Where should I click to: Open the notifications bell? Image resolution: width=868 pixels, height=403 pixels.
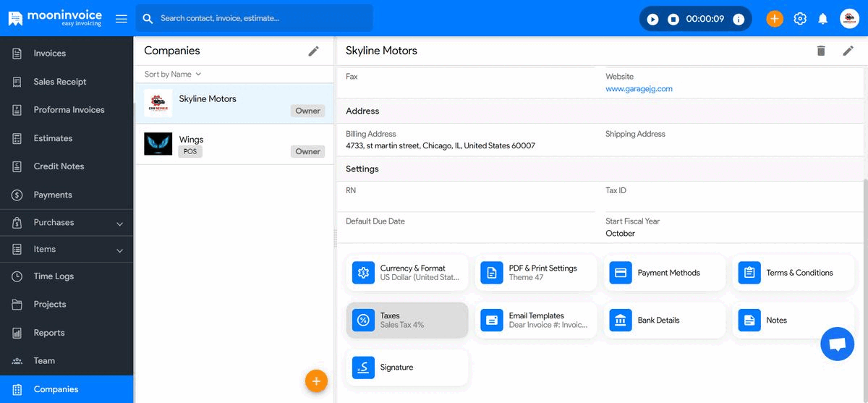(x=822, y=19)
